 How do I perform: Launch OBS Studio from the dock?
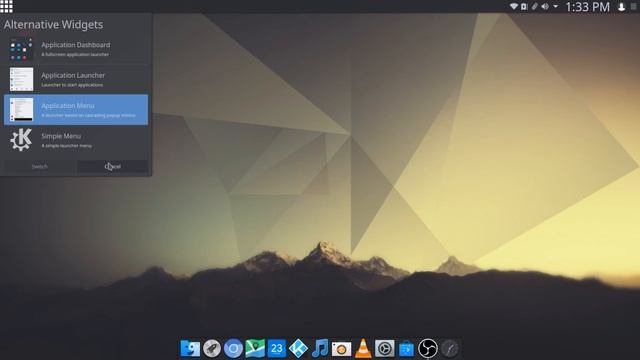click(x=428, y=349)
